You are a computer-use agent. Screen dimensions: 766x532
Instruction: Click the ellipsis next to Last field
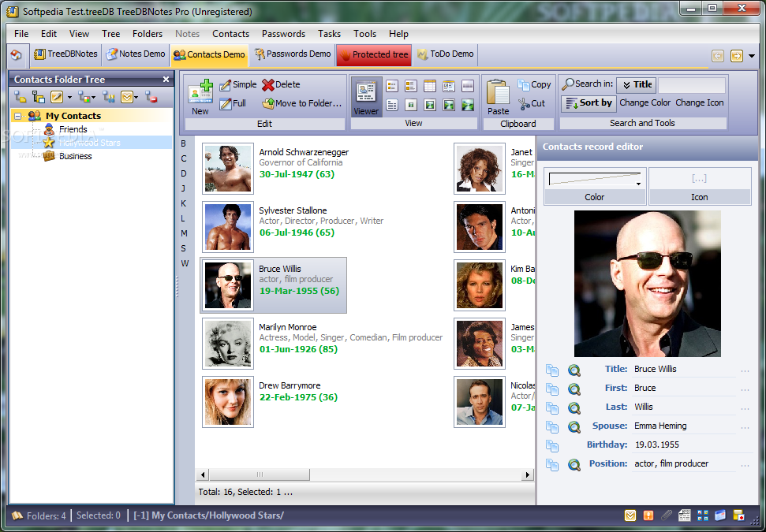pyautogui.click(x=745, y=408)
